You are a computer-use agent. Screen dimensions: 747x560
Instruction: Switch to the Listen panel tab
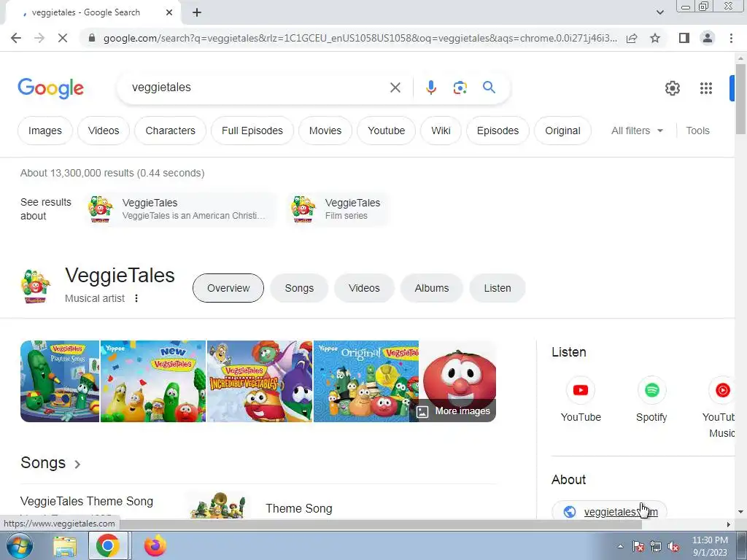pyautogui.click(x=498, y=288)
